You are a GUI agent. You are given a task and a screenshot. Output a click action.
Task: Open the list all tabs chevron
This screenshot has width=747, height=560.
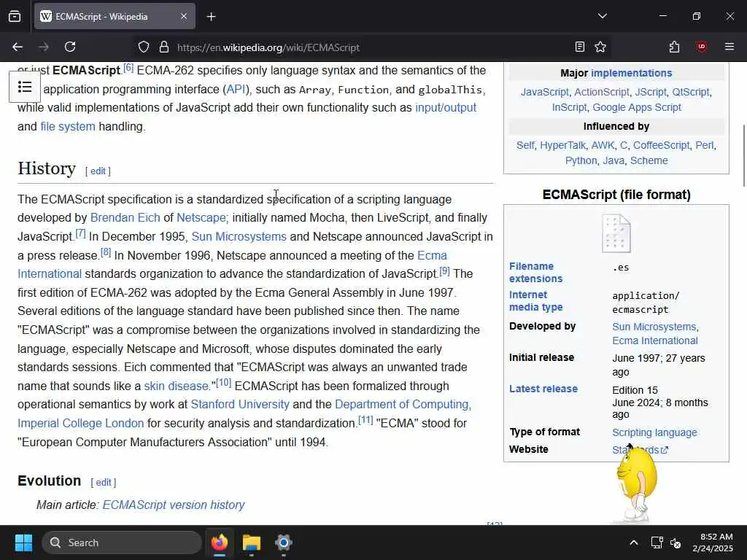[x=602, y=16]
